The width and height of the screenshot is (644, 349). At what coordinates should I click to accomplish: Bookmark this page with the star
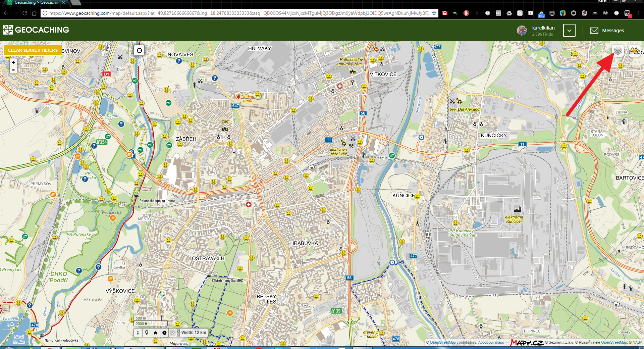[434, 13]
